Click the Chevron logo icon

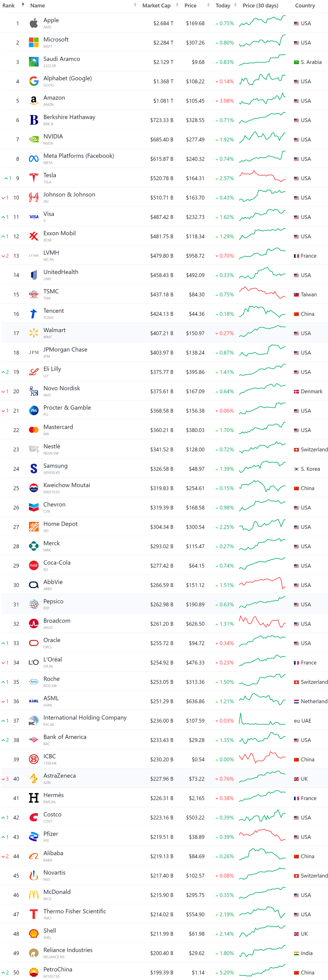pyautogui.click(x=34, y=508)
